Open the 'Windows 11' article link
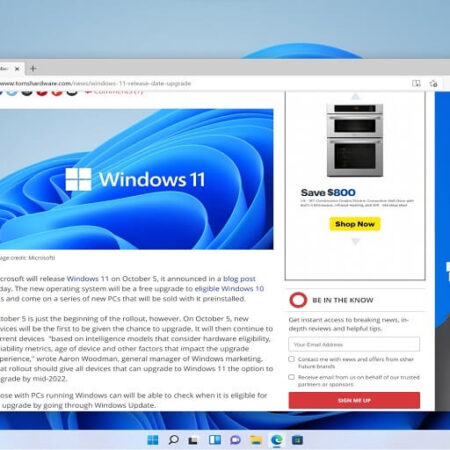Viewport: 450px width, 450px height. 88,279
